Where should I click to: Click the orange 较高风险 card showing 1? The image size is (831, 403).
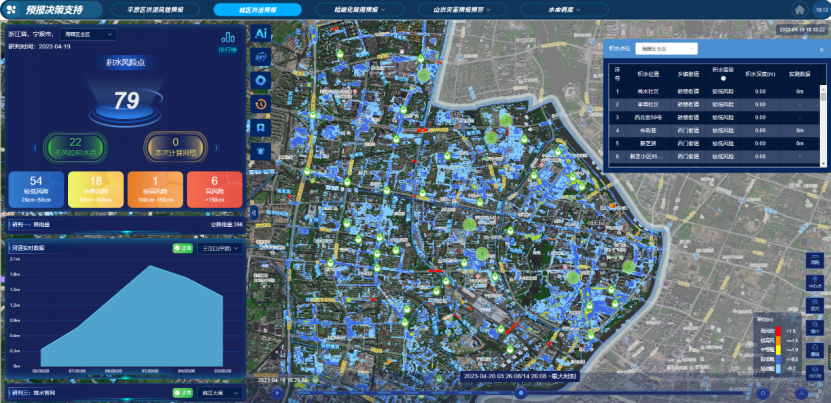pos(155,189)
